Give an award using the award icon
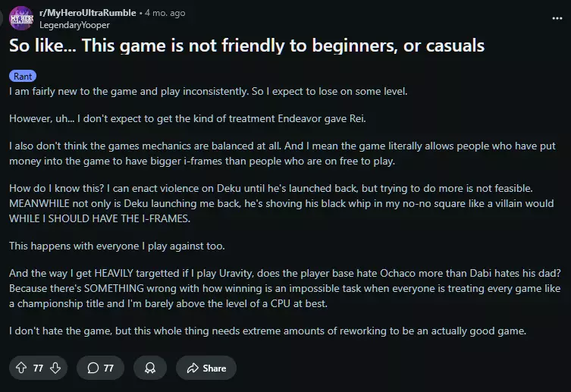571x392 pixels. pyautogui.click(x=149, y=368)
